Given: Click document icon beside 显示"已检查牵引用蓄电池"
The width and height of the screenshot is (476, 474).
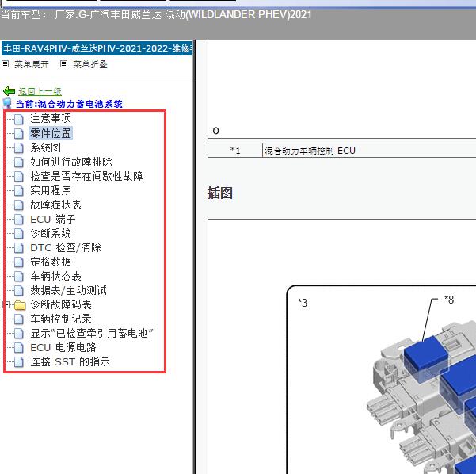Looking at the screenshot, I should coord(19,334).
